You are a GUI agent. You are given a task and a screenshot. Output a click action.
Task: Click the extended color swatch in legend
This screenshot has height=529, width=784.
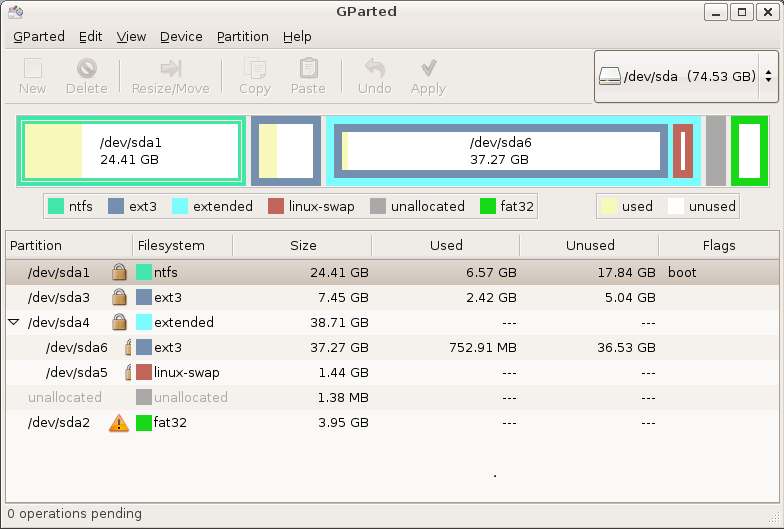(x=180, y=206)
